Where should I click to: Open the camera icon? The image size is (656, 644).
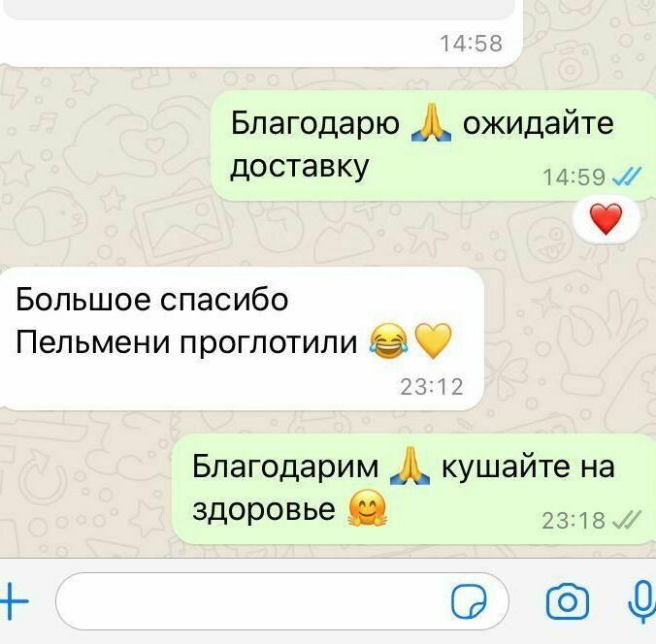(x=568, y=601)
